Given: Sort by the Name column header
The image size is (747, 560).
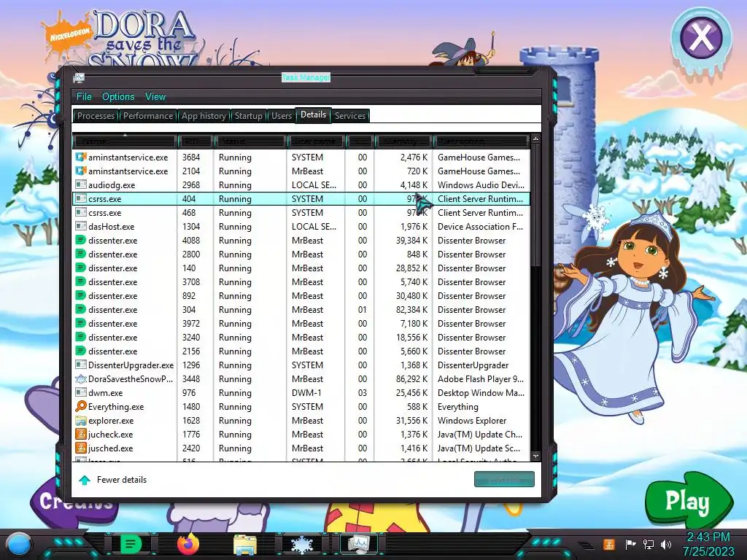Looking at the screenshot, I should [125, 141].
